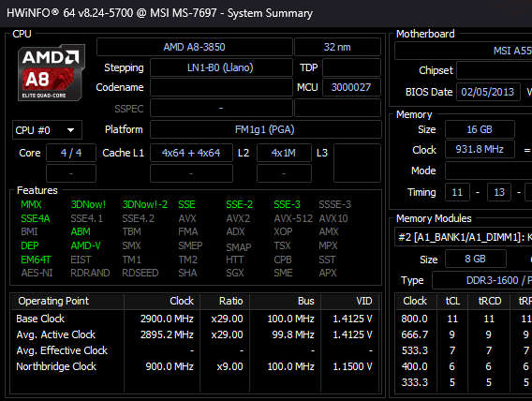This screenshot has height=401, width=532.
Task: Click the empty Codename field
Action: pyautogui.click(x=221, y=87)
